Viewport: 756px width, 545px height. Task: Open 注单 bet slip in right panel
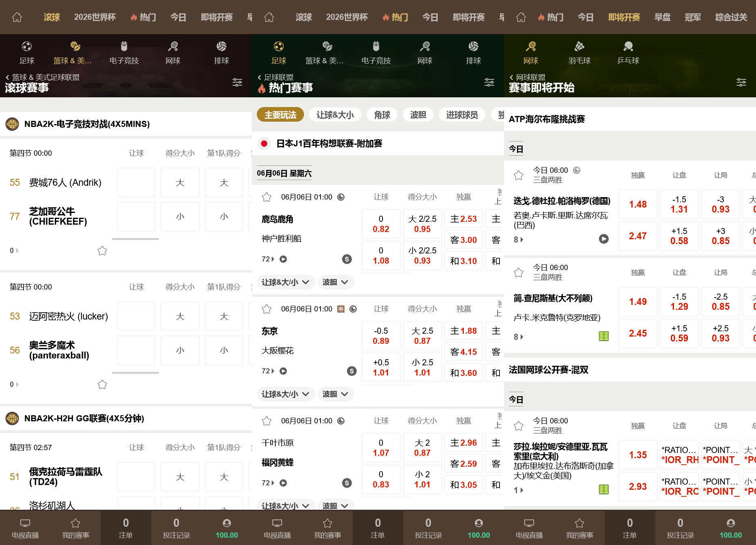tap(630, 528)
